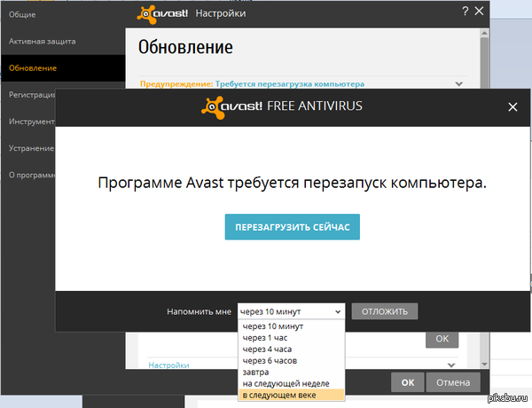Image resolution: width=532 pixels, height=408 pixels.
Task: Click the help question mark in settings window
Action: 465,12
